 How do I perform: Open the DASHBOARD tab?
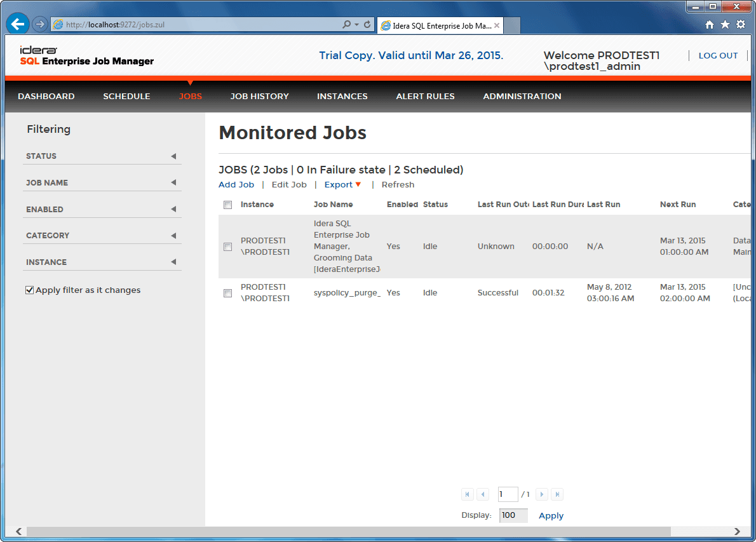pyautogui.click(x=46, y=97)
